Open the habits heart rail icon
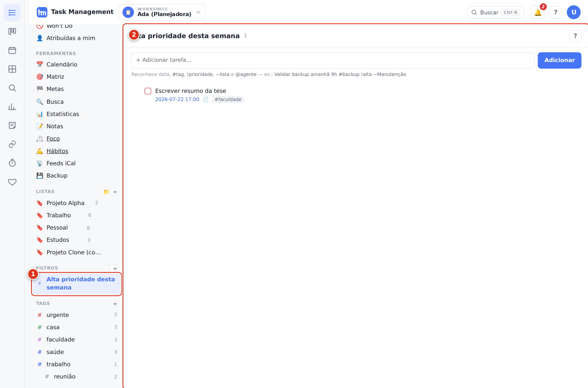 point(12,182)
